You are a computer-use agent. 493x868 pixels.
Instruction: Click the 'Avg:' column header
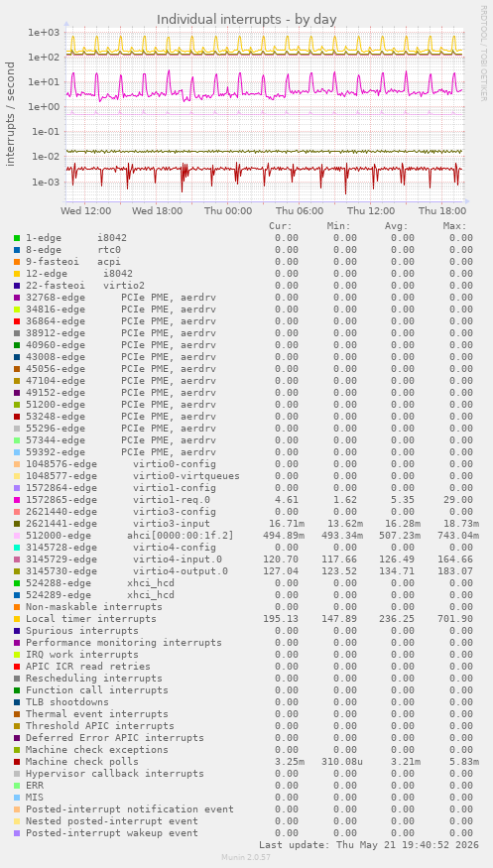tap(396, 226)
